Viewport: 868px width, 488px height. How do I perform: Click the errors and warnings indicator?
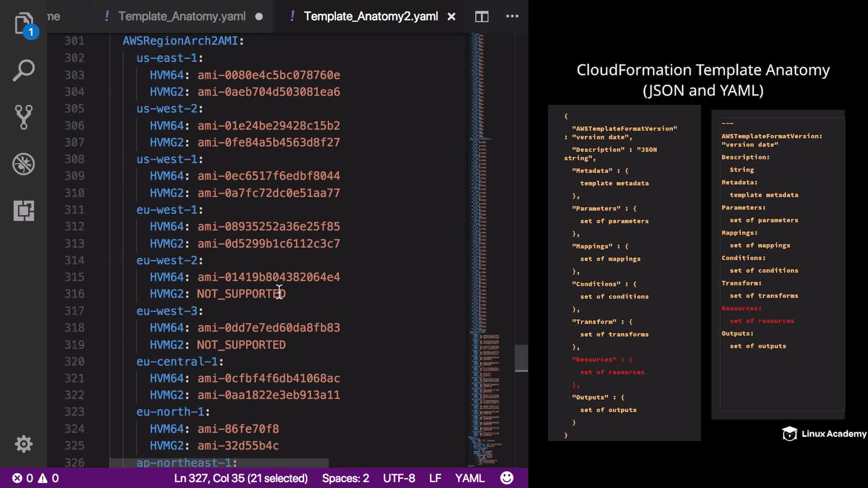click(35, 478)
